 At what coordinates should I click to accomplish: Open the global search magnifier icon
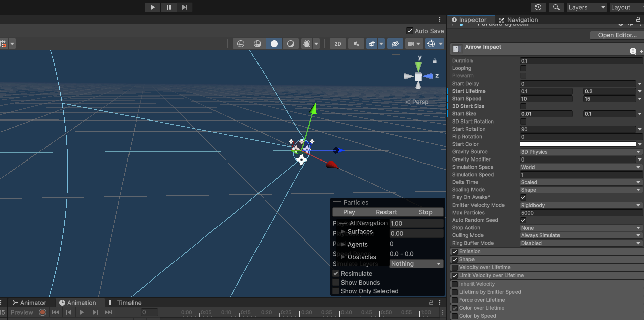click(x=556, y=7)
